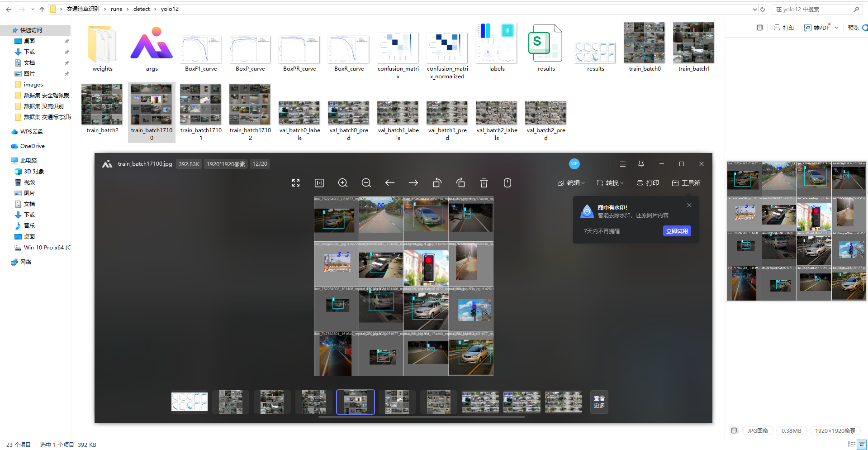Click 立即试用 in watermark popup

coord(677,231)
